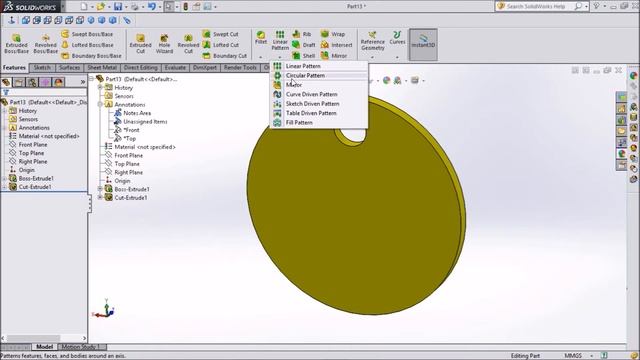Click the Search SolidWorks Help field
Image resolution: width=640 pixels, height=360 pixels.
[537, 7]
